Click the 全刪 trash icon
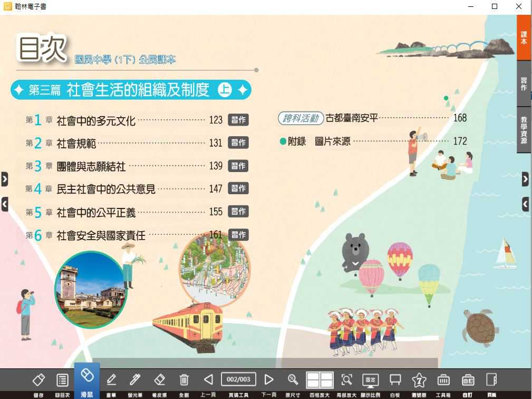The width and height of the screenshot is (532, 399). point(184,379)
